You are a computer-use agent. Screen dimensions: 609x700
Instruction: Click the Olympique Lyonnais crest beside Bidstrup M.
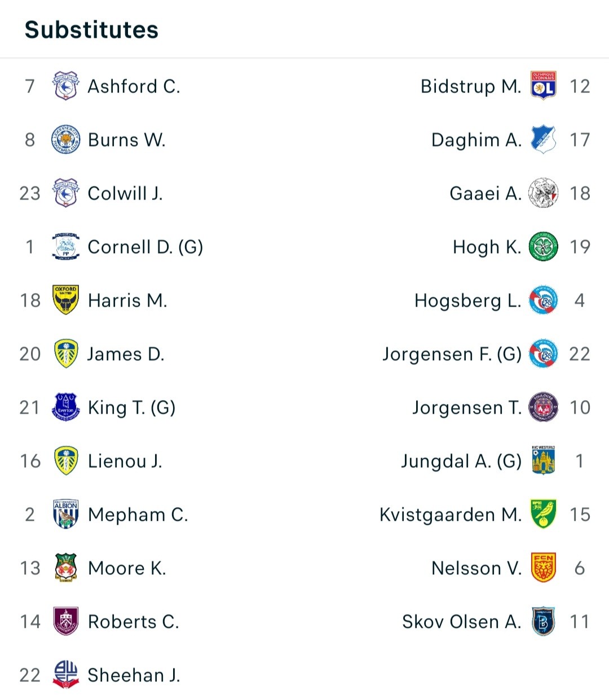point(544,86)
